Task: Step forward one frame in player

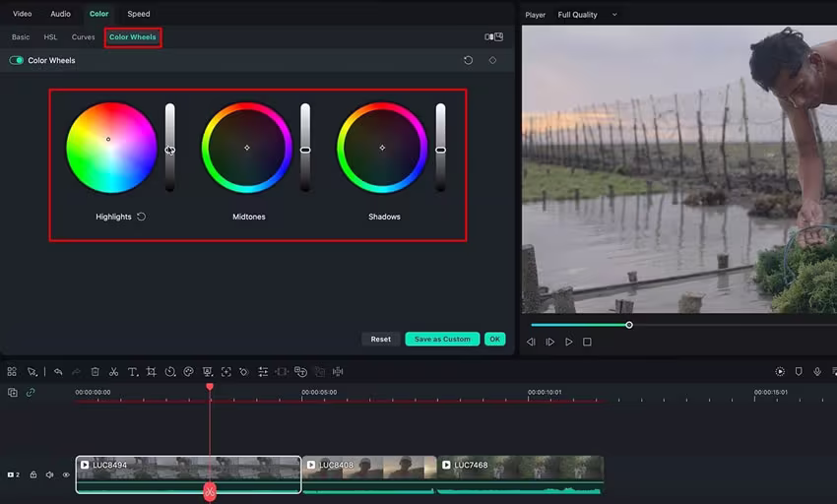Action: coord(549,342)
